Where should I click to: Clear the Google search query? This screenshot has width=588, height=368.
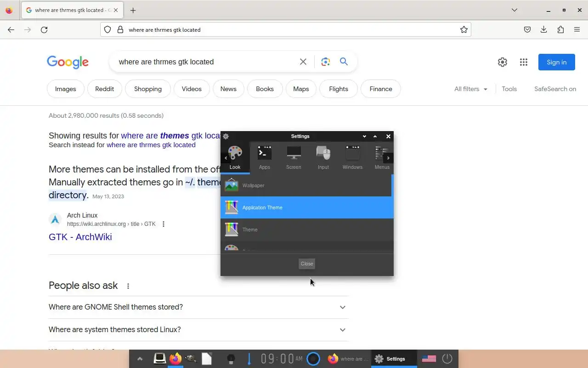303,62
